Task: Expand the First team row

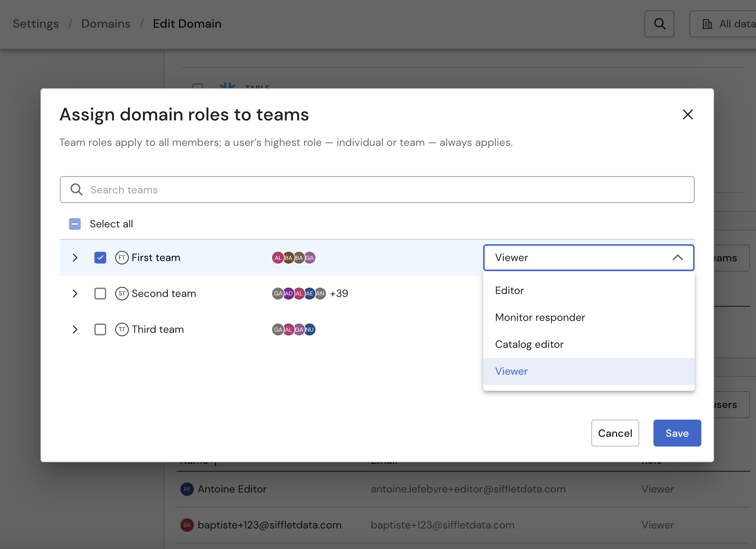Action: [x=75, y=258]
